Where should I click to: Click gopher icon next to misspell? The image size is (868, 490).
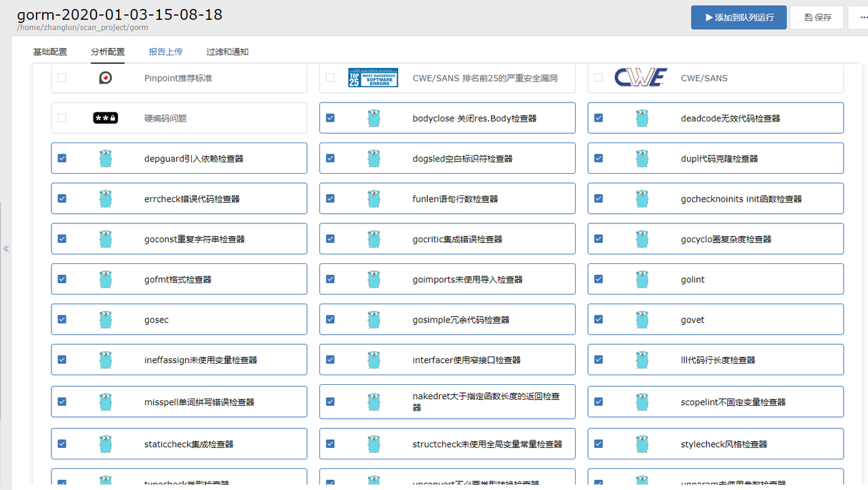(105, 402)
